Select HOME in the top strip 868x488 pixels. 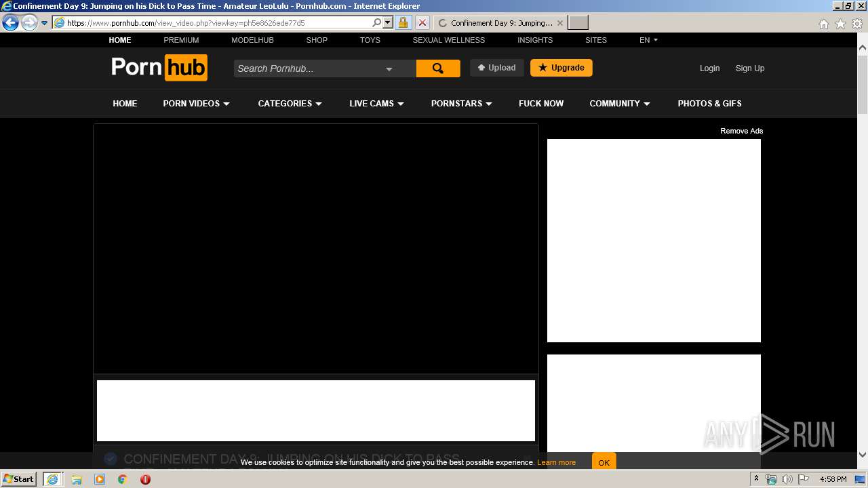tap(120, 40)
